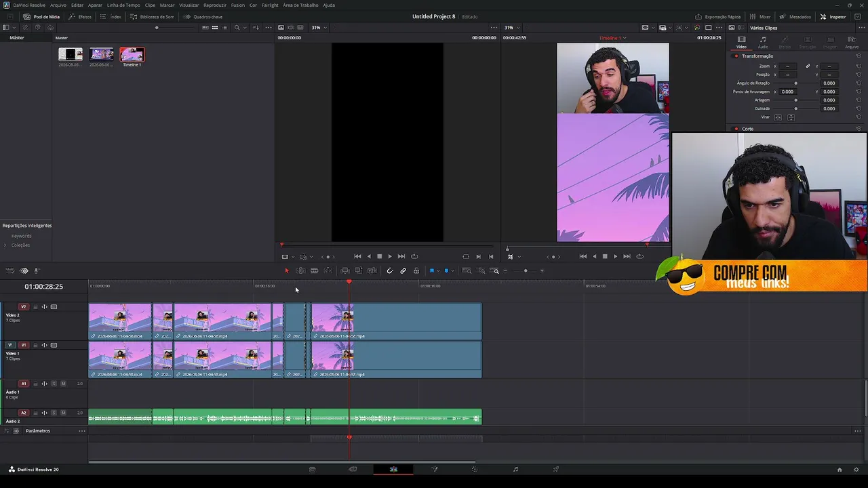Viewport: 868px width, 488px height.
Task: Open the Efeitos panel
Action: coord(81,17)
